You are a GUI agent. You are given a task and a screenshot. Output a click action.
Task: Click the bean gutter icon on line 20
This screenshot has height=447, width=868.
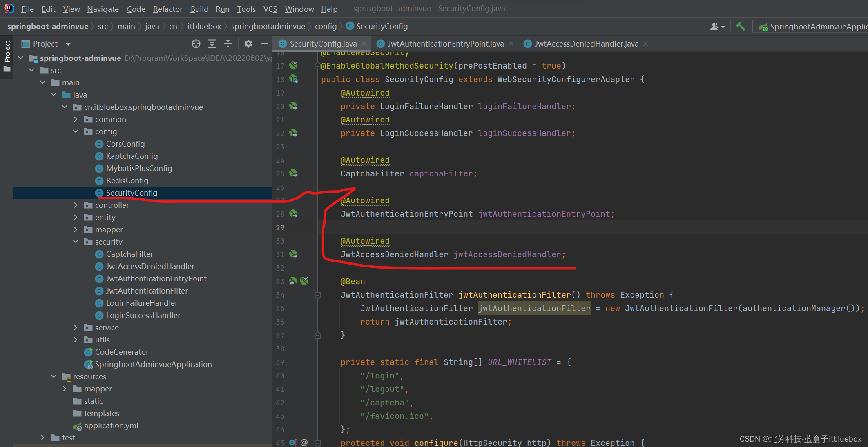293,106
